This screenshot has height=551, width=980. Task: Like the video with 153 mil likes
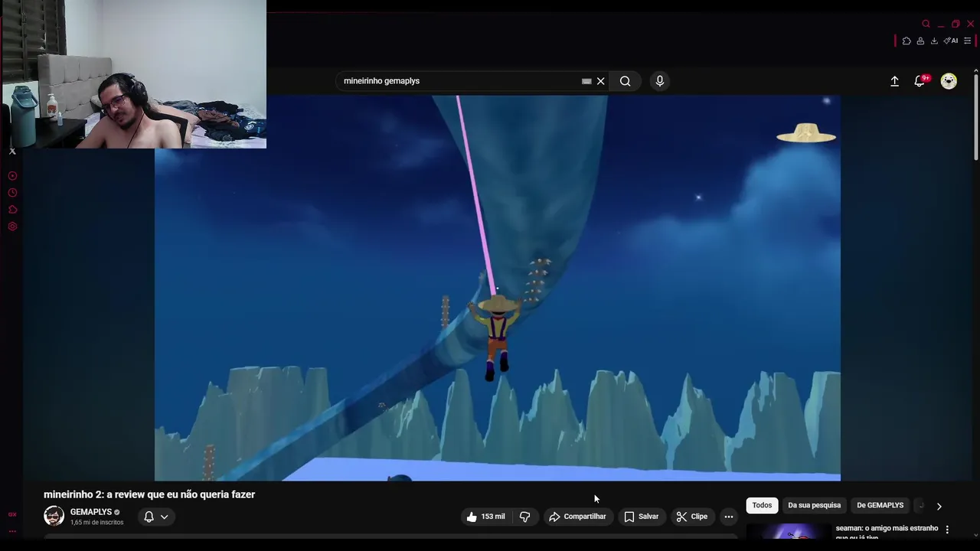pos(485,517)
